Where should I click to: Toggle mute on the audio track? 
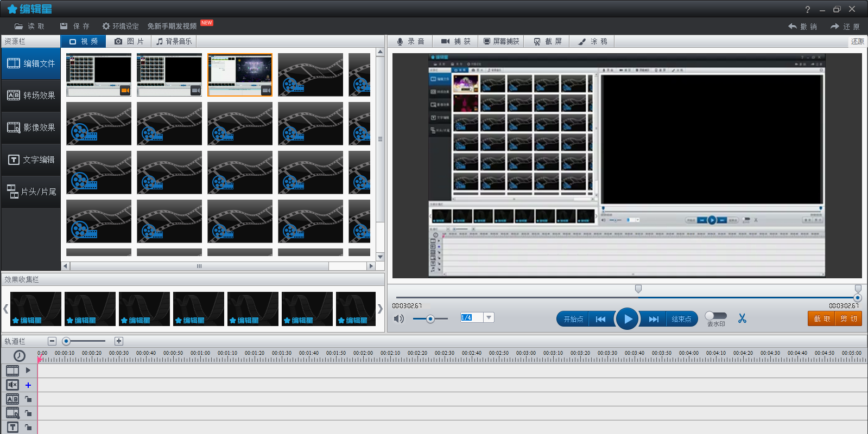12,385
